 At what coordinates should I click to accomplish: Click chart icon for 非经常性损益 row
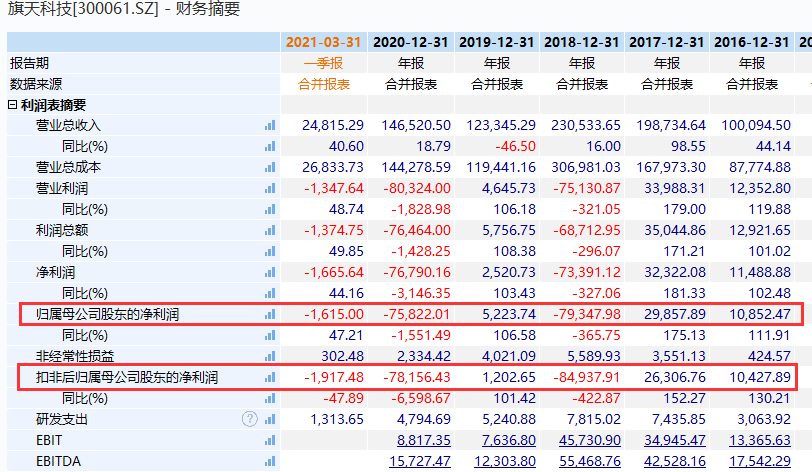tap(269, 356)
